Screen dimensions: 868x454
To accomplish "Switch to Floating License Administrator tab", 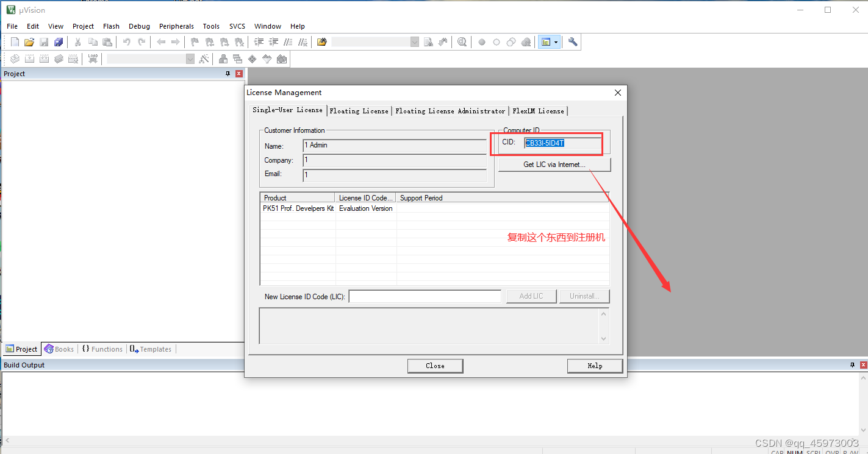I will coord(450,111).
